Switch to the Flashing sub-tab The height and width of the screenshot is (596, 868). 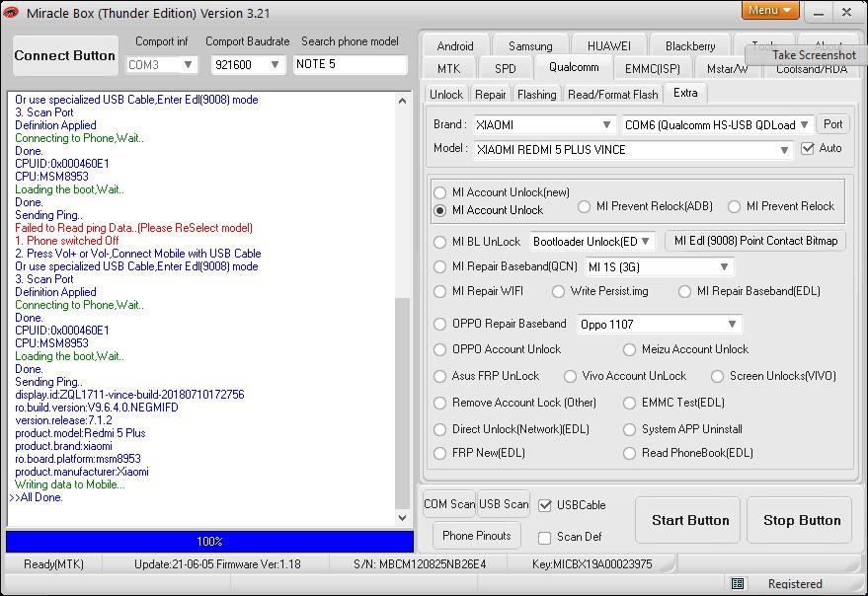point(537,95)
